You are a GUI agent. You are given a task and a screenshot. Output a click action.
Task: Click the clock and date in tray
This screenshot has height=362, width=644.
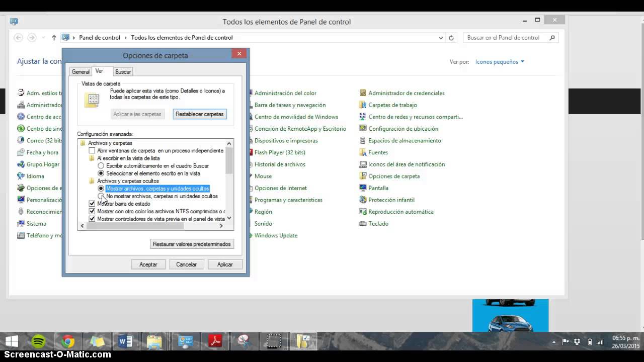[x=625, y=342]
